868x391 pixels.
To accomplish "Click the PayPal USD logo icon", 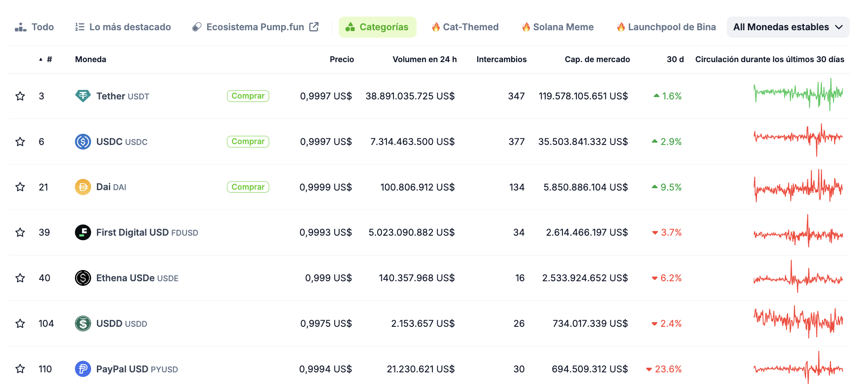I will pyautogui.click(x=83, y=369).
